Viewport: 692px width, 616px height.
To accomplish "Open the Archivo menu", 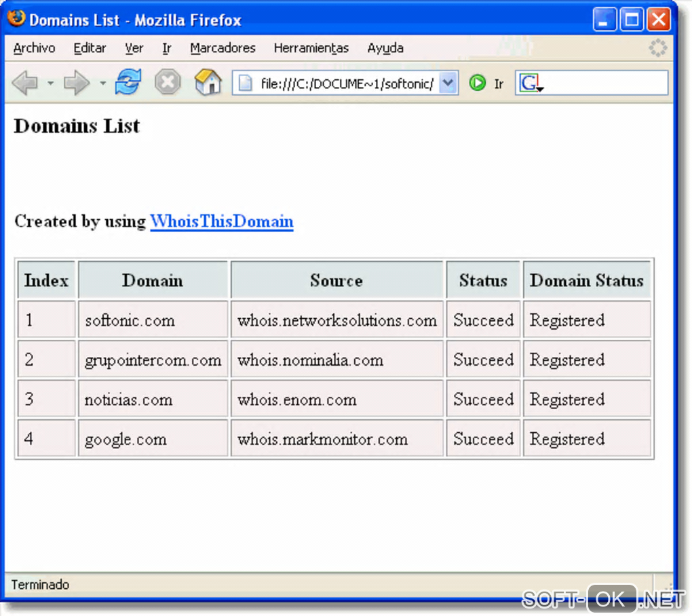I will click(x=34, y=47).
